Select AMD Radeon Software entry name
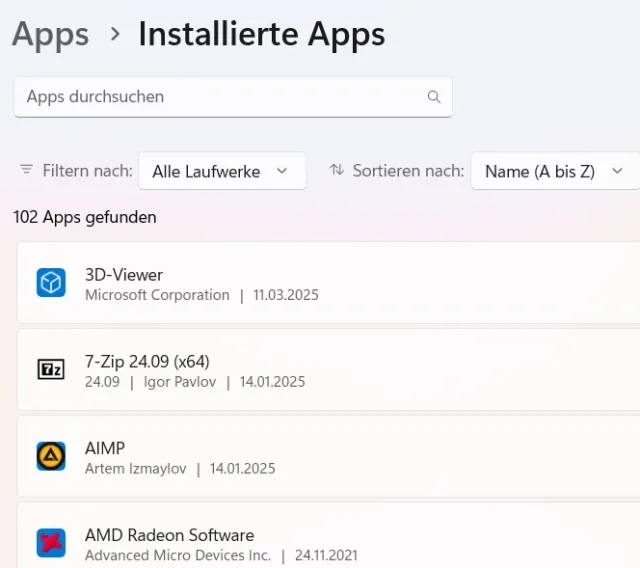640x568 pixels. point(169,535)
